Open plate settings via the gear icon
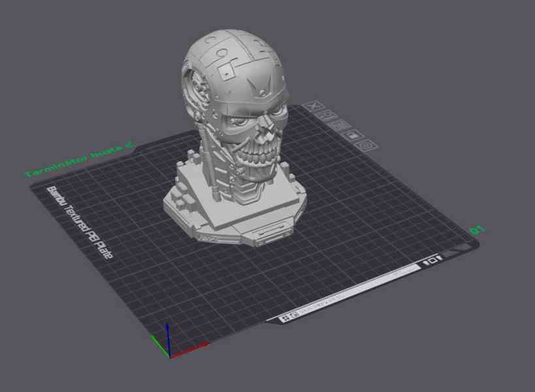Viewport: 535px width, 392px height. 366,144
